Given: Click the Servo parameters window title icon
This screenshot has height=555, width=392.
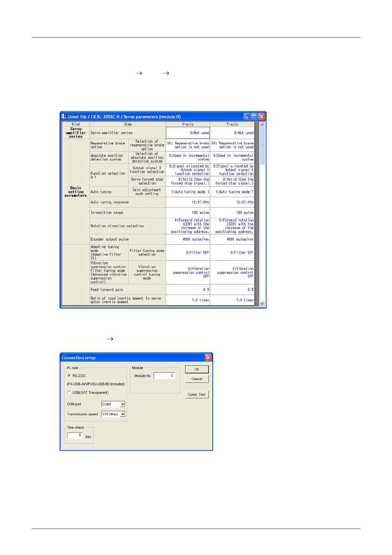Looking at the screenshot, I should [x=64, y=116].
